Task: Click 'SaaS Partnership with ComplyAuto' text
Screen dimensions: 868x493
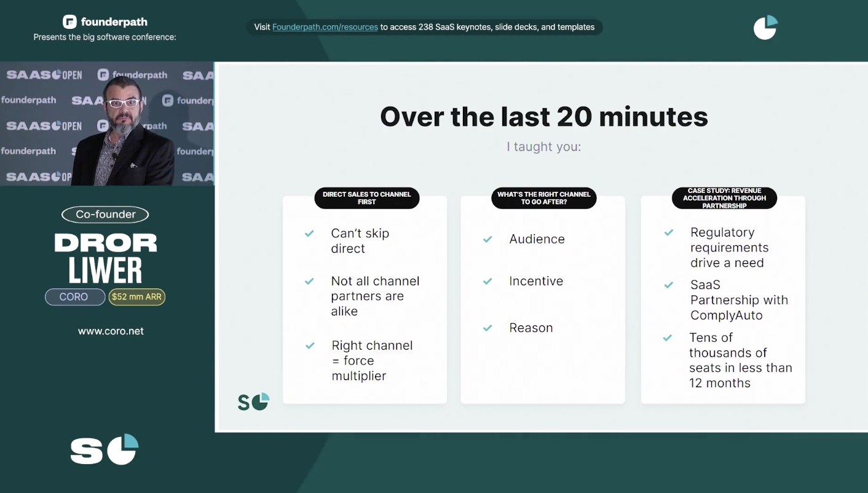Action: 739,300
